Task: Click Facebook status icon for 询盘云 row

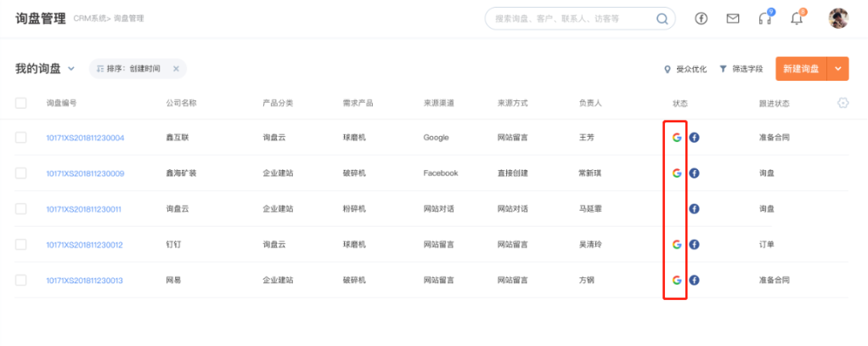Action: 694,208
